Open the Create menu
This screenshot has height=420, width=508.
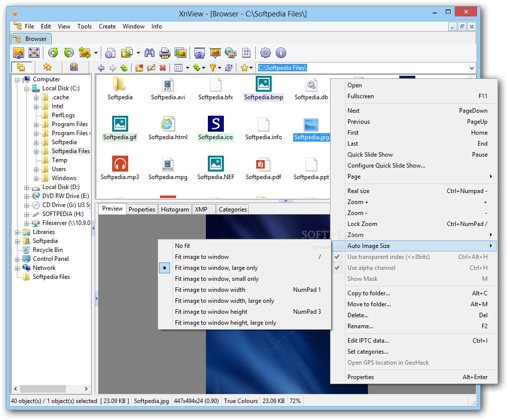[x=107, y=26]
